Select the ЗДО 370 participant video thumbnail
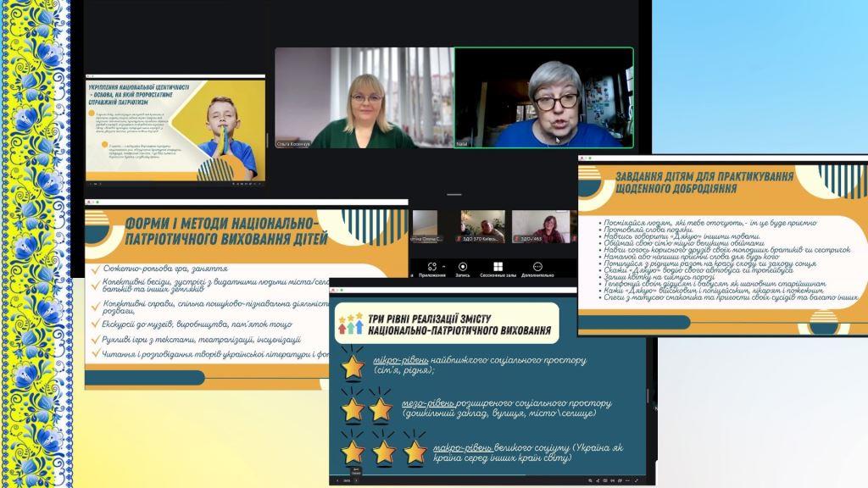This screenshot has height=488, width=868. point(483,227)
